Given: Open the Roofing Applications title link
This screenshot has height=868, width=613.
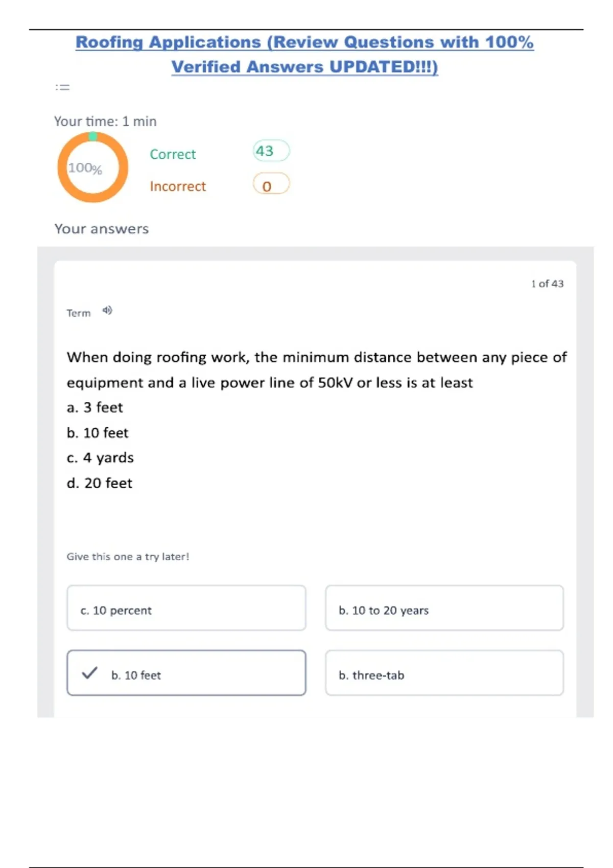Looking at the screenshot, I should 304,54.
